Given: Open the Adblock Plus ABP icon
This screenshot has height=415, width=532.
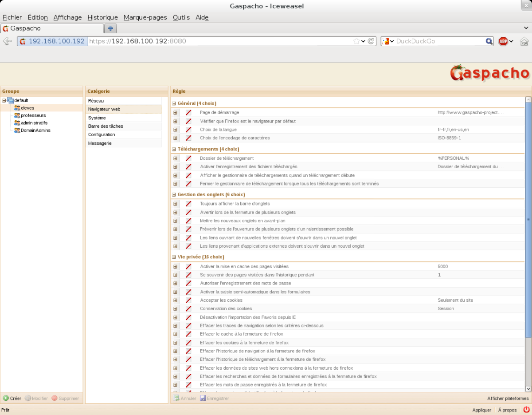Looking at the screenshot, I should click(x=503, y=41).
